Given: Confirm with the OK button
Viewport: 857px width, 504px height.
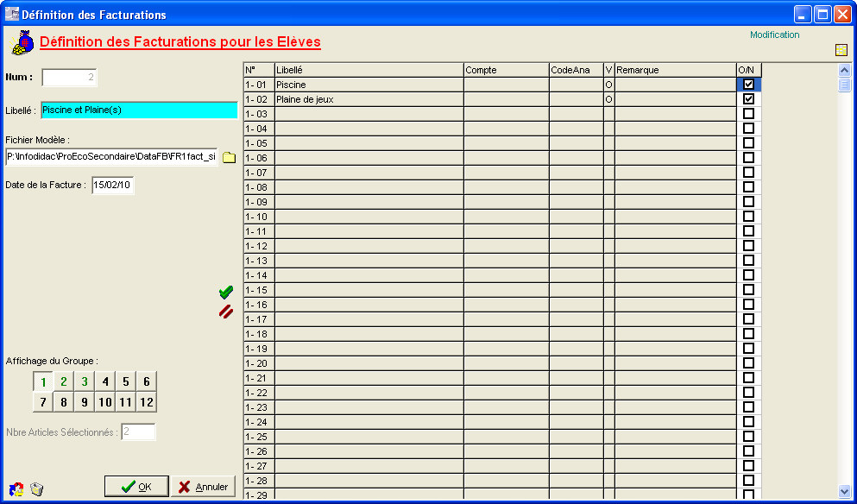Looking at the screenshot, I should 136,487.
